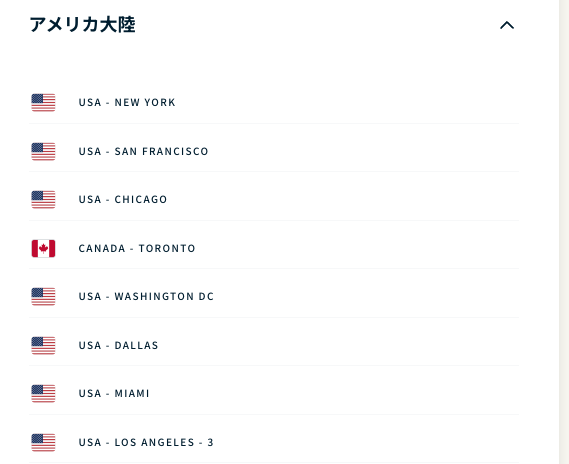Click the USA flag beside San Francisco
569x464 pixels.
(43, 151)
